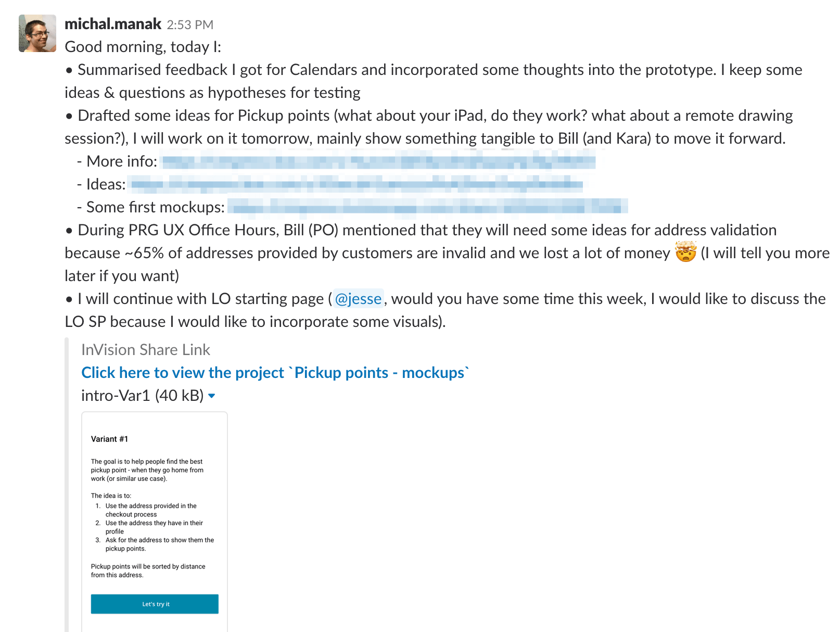Open the Variant #1 mockup thumbnail
Image resolution: width=840 pixels, height=632 pixels.
(155, 522)
